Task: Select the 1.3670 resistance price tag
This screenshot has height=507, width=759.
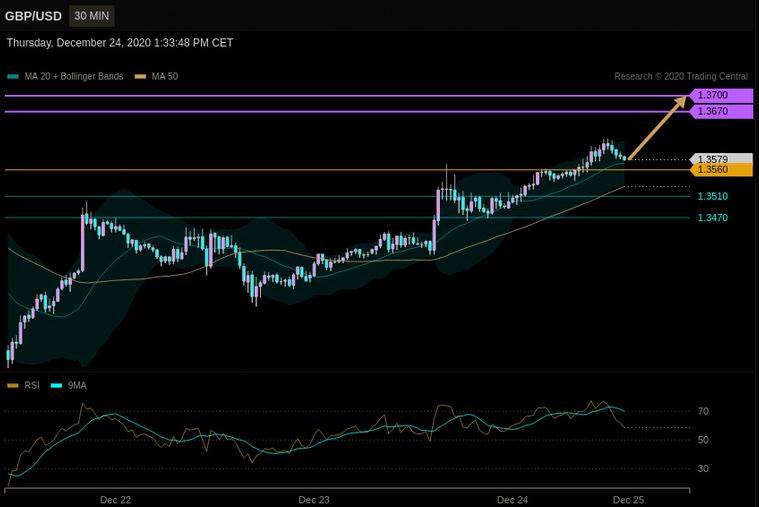Action: [721, 111]
